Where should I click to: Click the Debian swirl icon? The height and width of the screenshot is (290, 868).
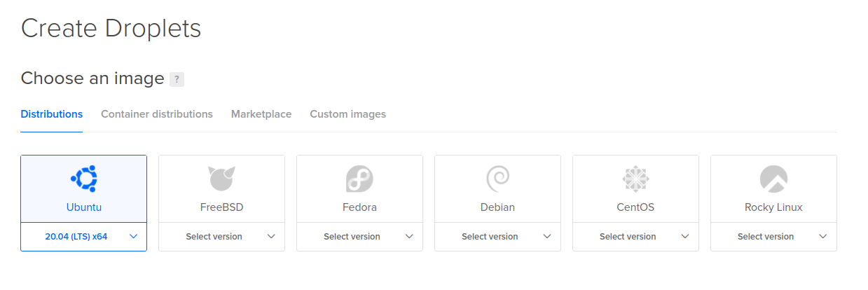pyautogui.click(x=497, y=179)
